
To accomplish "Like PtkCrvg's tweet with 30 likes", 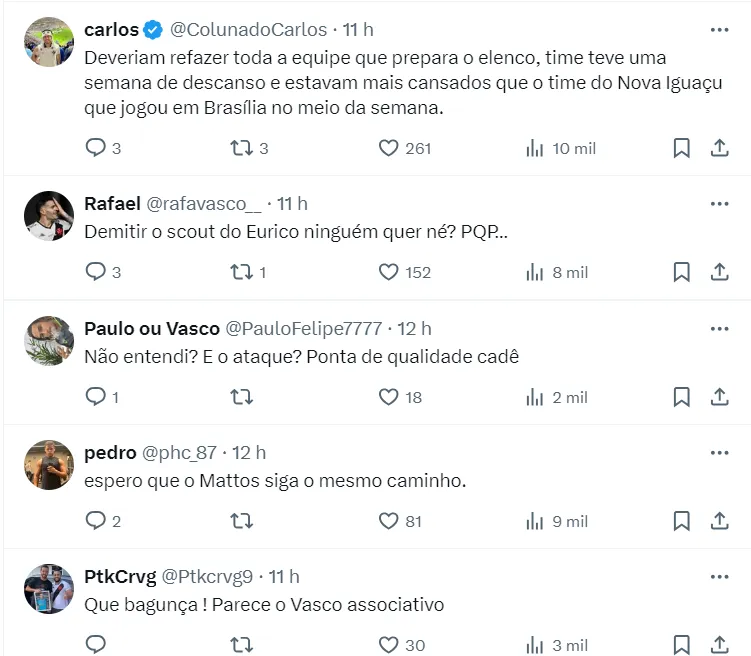I will (x=389, y=645).
